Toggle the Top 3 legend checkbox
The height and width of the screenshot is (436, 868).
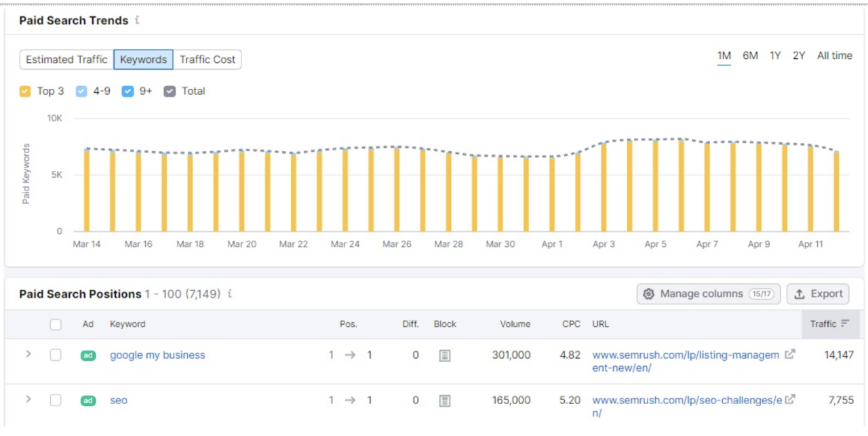point(25,92)
